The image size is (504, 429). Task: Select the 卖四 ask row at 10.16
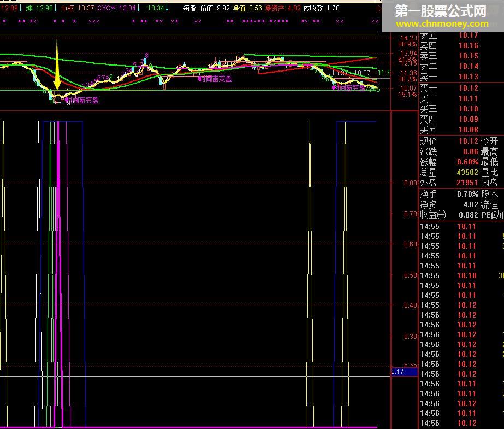point(461,45)
